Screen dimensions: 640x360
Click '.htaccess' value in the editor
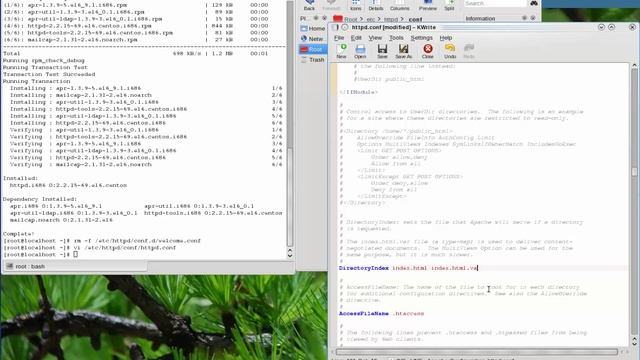(408, 313)
